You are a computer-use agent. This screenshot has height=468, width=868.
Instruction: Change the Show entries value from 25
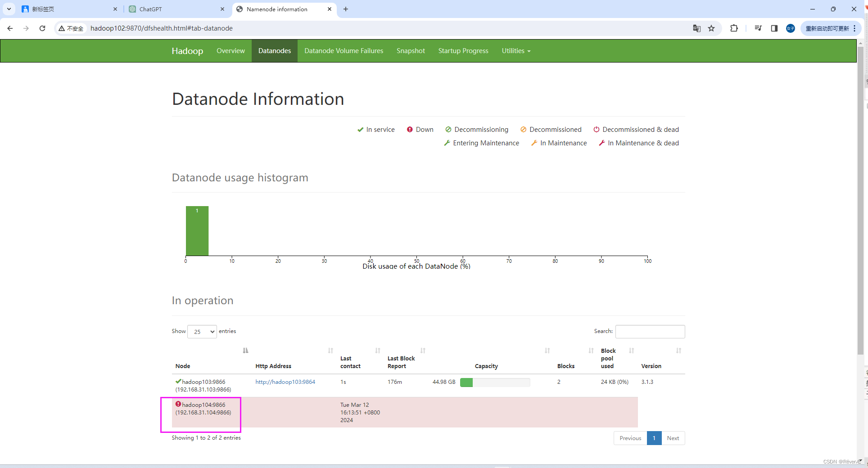[x=202, y=332]
